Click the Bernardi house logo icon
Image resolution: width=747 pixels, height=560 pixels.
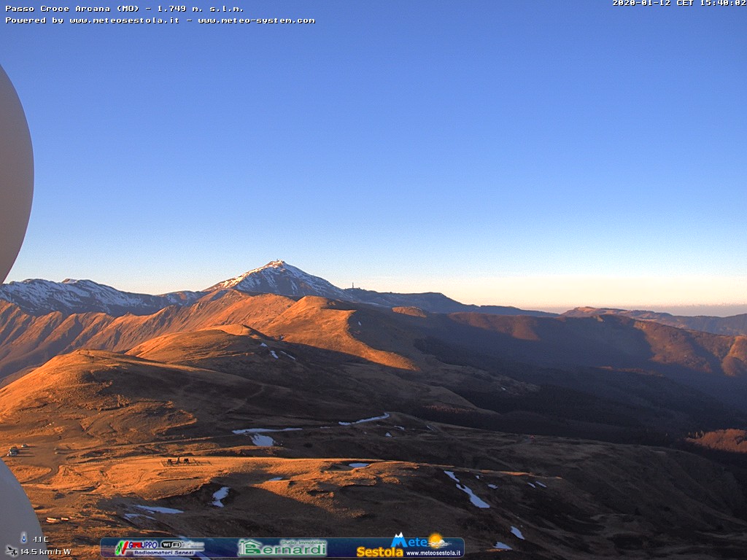point(249,548)
